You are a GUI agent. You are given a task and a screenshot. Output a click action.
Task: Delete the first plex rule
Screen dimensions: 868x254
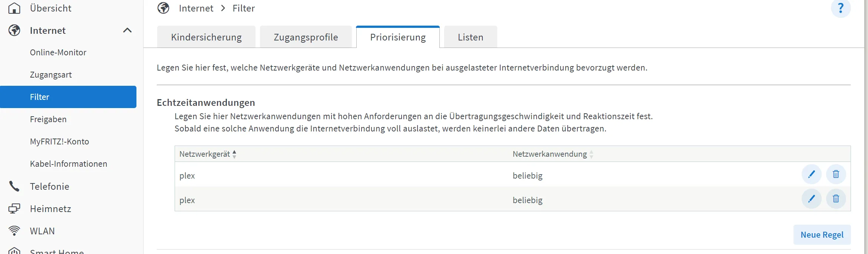click(836, 174)
